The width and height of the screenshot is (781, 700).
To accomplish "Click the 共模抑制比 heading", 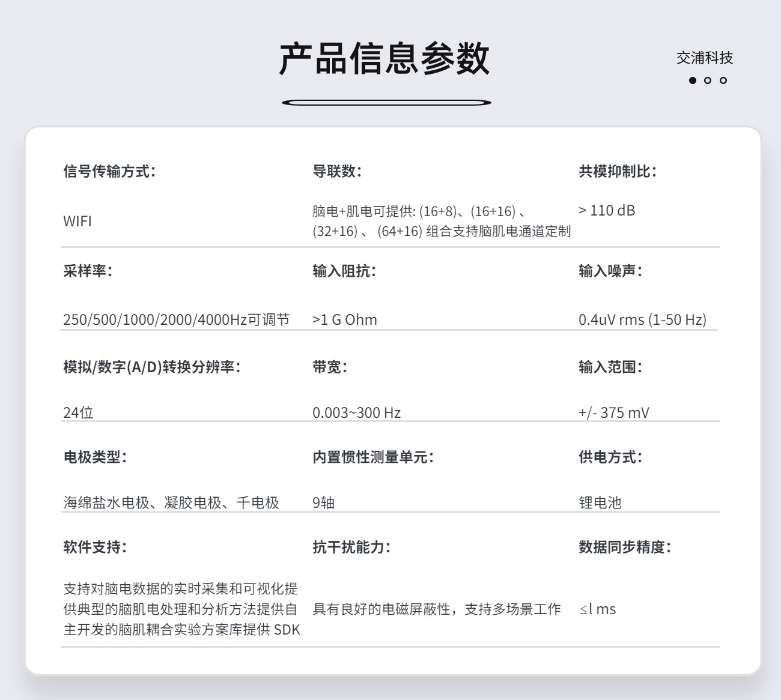I will click(618, 171).
